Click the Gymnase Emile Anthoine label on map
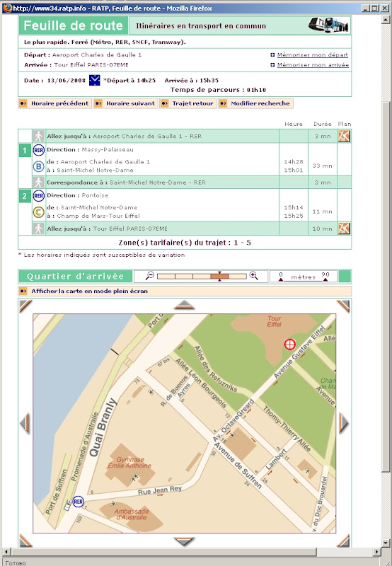Image resolution: width=392 pixels, height=566 pixels. point(129,463)
